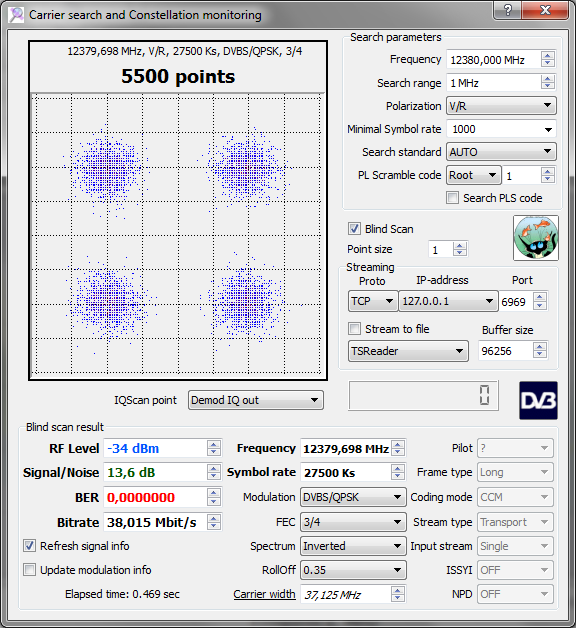Screen dimensions: 576x628
Task: Click the Symbol rate stepper arrows
Action: [398, 473]
